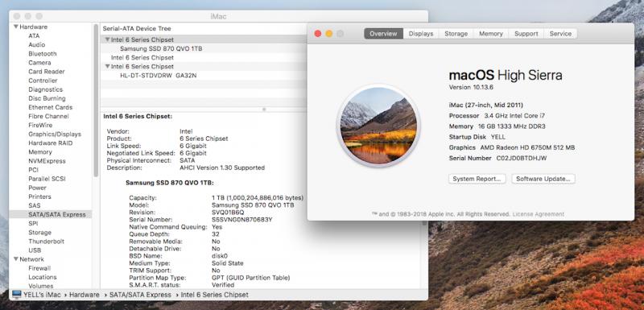Click the Serial-ATA Device Tree column header
Screen dimensions: 644x310
click(137, 28)
